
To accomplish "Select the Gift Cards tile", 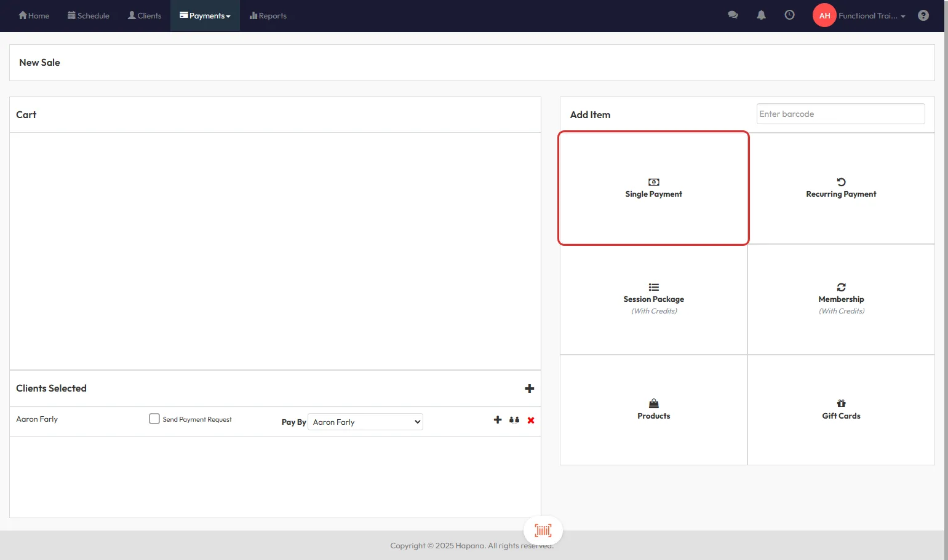I will pyautogui.click(x=841, y=409).
